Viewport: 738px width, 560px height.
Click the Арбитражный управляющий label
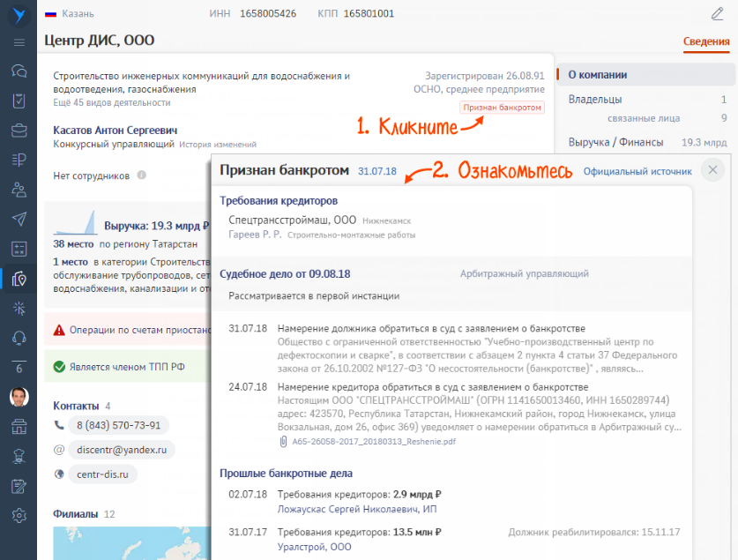tap(525, 273)
